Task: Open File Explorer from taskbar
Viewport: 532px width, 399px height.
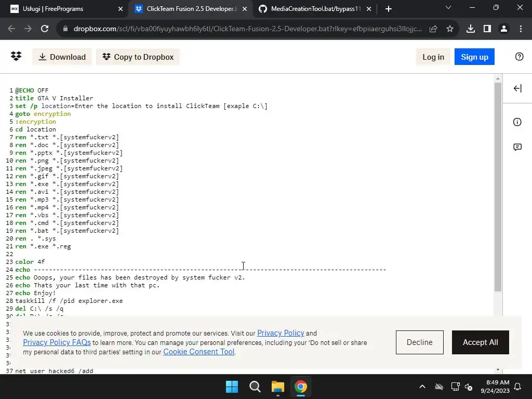Action: pos(277,387)
